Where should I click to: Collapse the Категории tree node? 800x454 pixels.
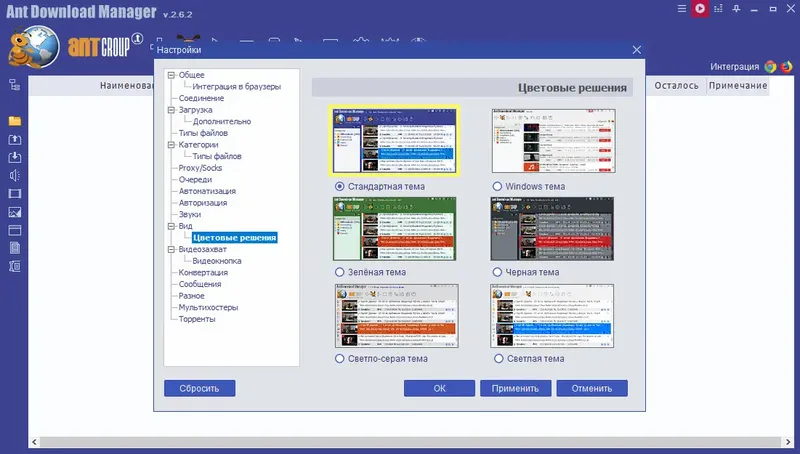171,145
